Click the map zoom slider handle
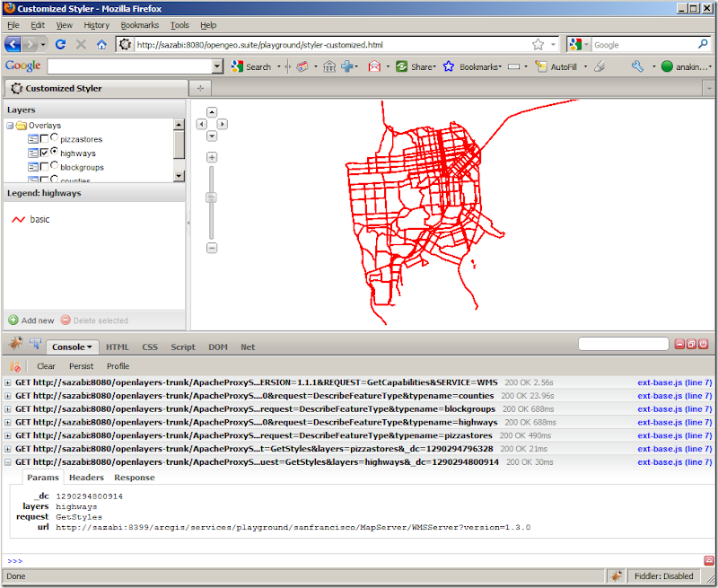This screenshot has height=588, width=718. [211, 197]
